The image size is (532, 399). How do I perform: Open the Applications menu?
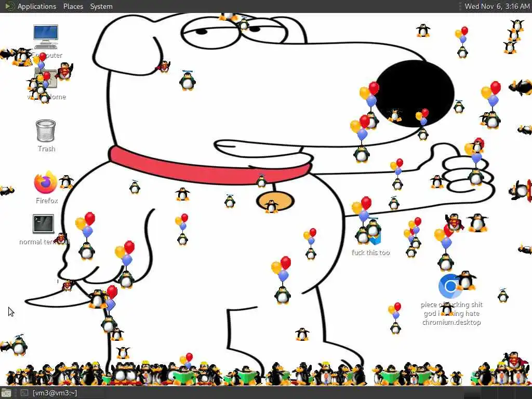click(31, 6)
